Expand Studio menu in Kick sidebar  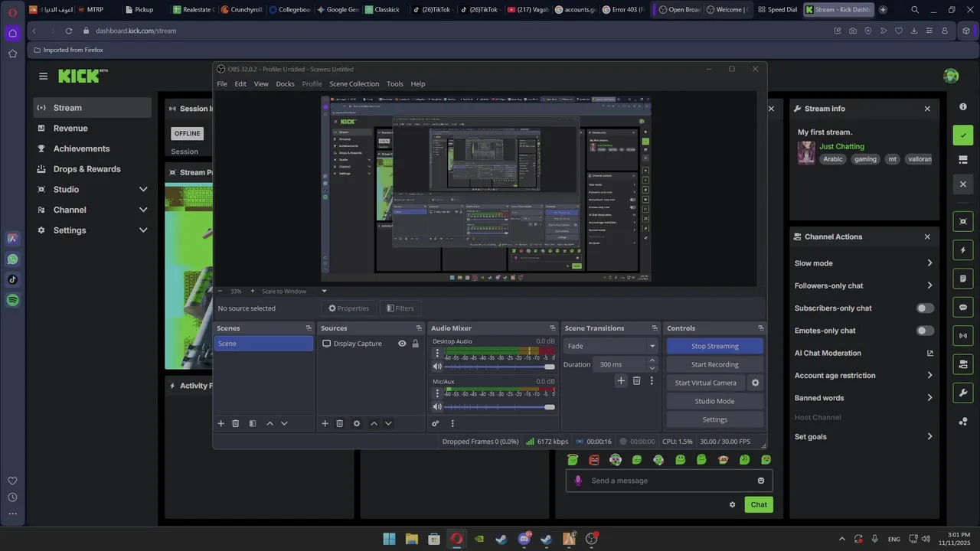click(143, 189)
